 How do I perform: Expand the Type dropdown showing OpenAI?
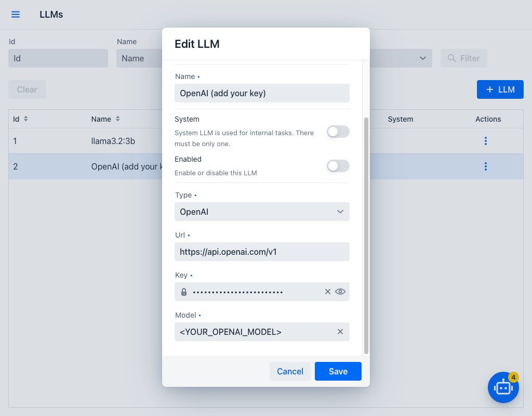262,212
